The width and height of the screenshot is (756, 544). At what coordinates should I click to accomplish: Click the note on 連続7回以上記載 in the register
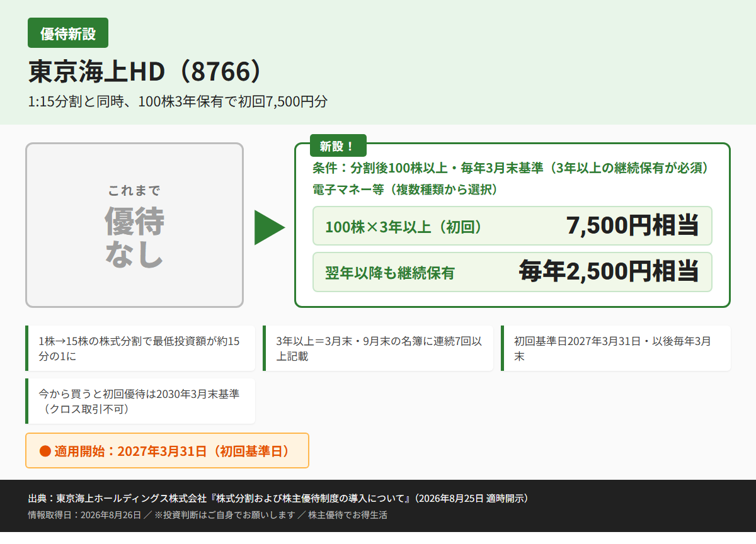coord(378,348)
